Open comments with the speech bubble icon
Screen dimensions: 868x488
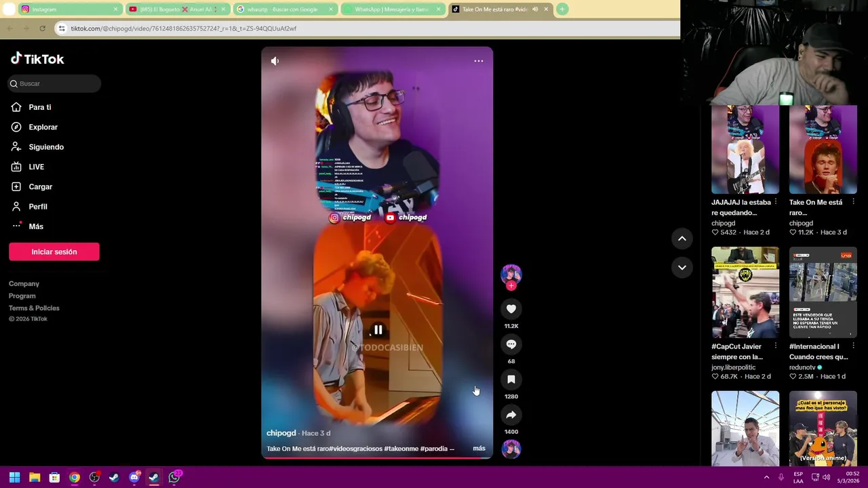[x=511, y=344]
